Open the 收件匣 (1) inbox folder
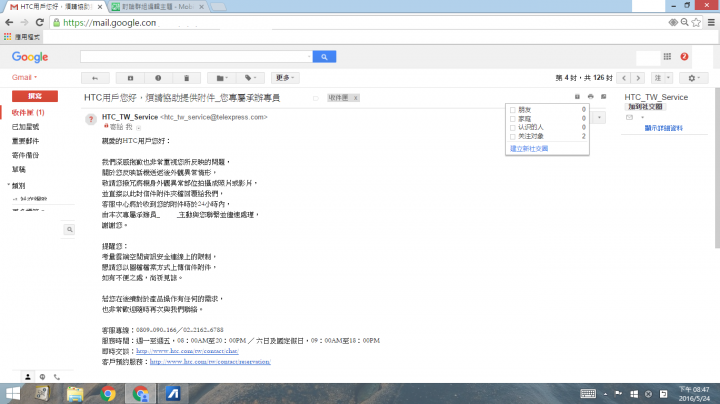The height and width of the screenshot is (404, 720). click(28, 112)
